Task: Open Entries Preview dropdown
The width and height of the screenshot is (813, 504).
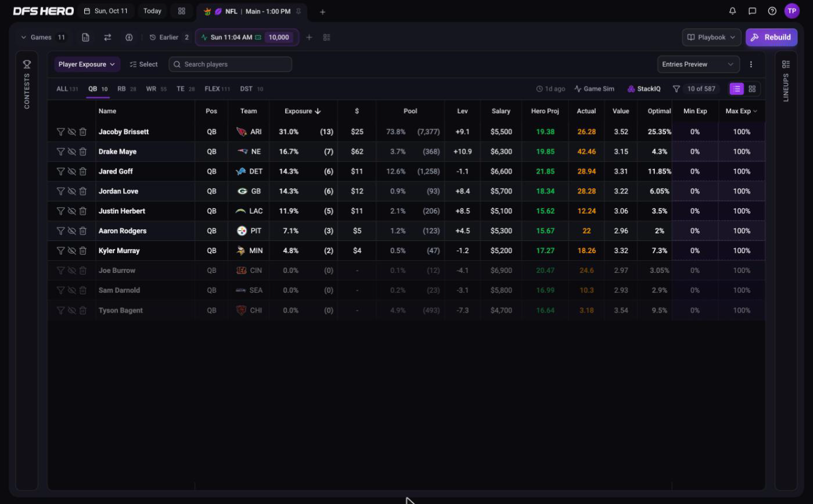Action: click(698, 64)
